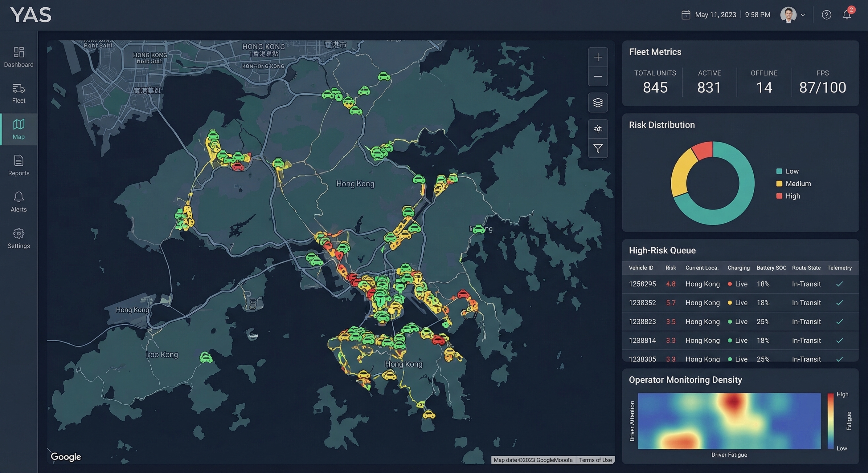868x473 pixels.
Task: Open the Help question mark icon
Action: [827, 14]
